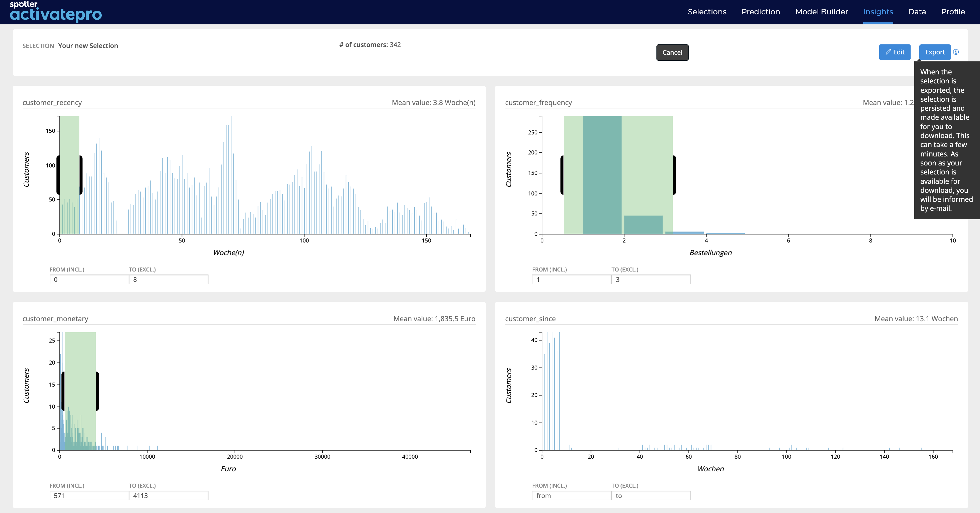Viewport: 980px width, 513px height.
Task: Grab the right handle of the customer_frequency range
Action: [x=674, y=175]
